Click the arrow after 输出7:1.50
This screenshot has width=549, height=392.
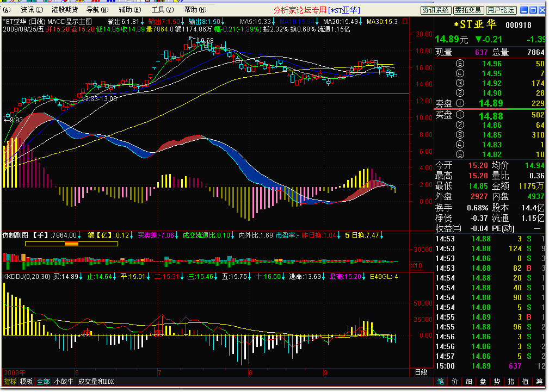(x=182, y=22)
